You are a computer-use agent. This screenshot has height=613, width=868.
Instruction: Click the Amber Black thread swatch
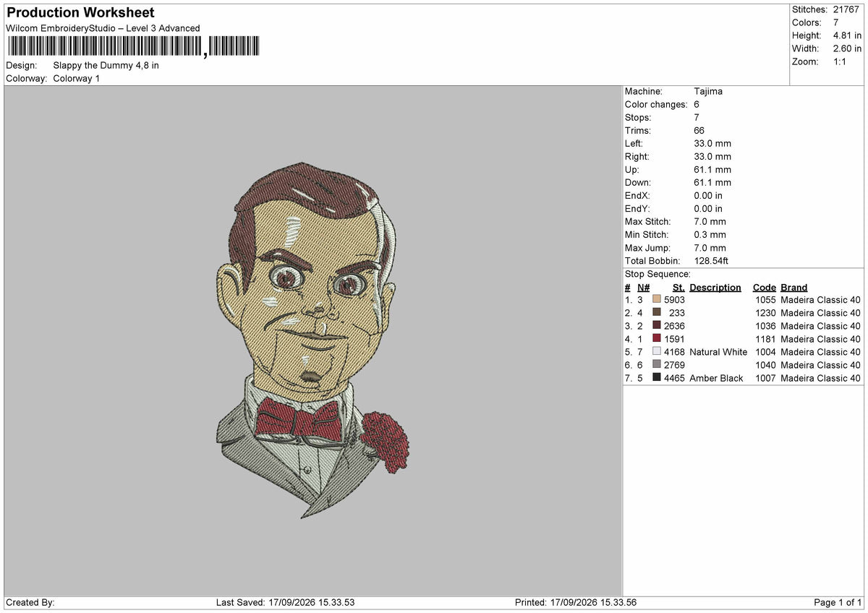[657, 377]
